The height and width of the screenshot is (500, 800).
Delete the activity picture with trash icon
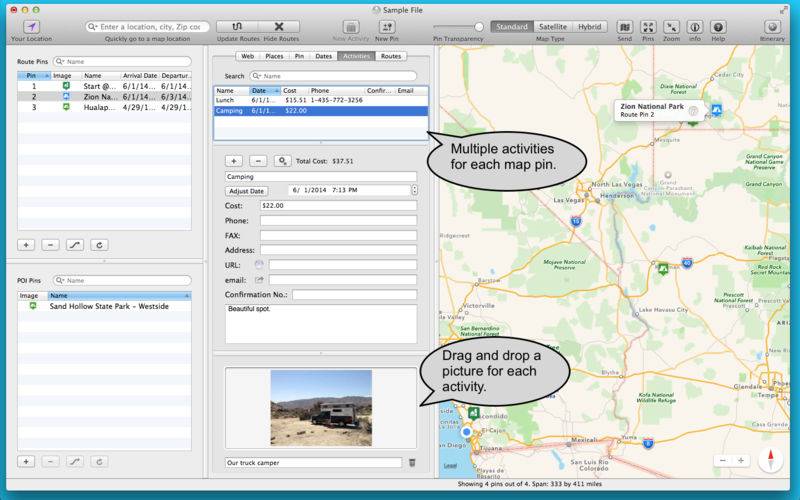pos(411,463)
